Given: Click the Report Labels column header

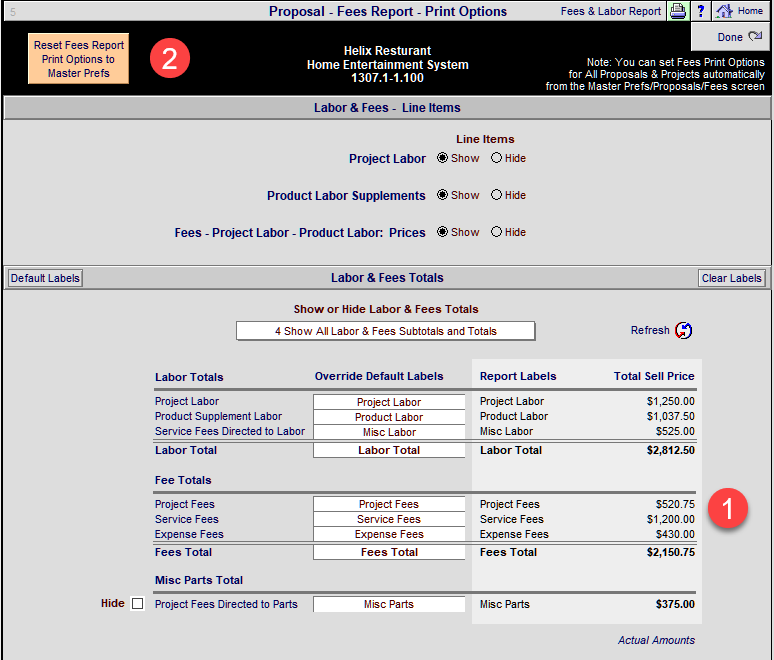Looking at the screenshot, I should [x=518, y=376].
